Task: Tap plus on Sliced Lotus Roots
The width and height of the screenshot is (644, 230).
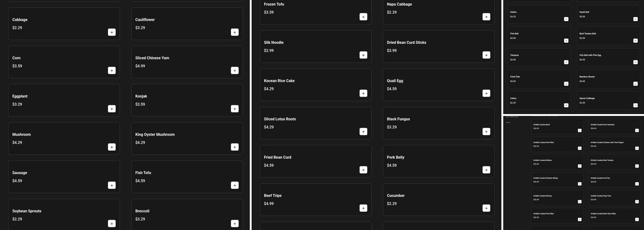Action: point(363,132)
